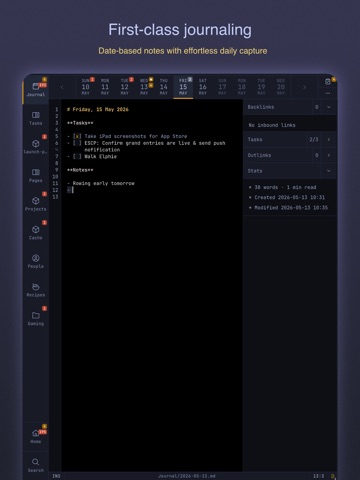Open the People section in sidebar
Screen dimensions: 360x480
pos(36,261)
